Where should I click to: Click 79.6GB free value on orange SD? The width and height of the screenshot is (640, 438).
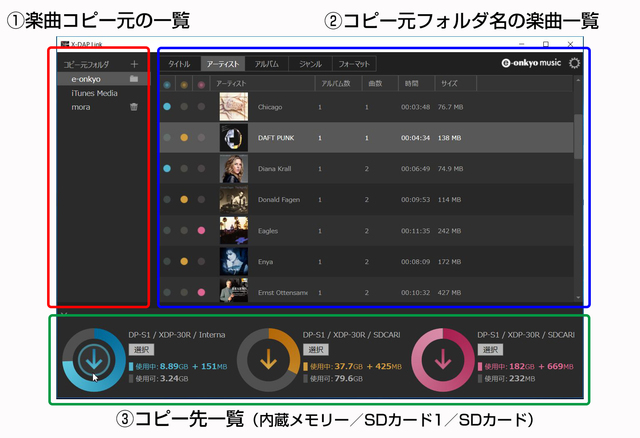pos(348,378)
